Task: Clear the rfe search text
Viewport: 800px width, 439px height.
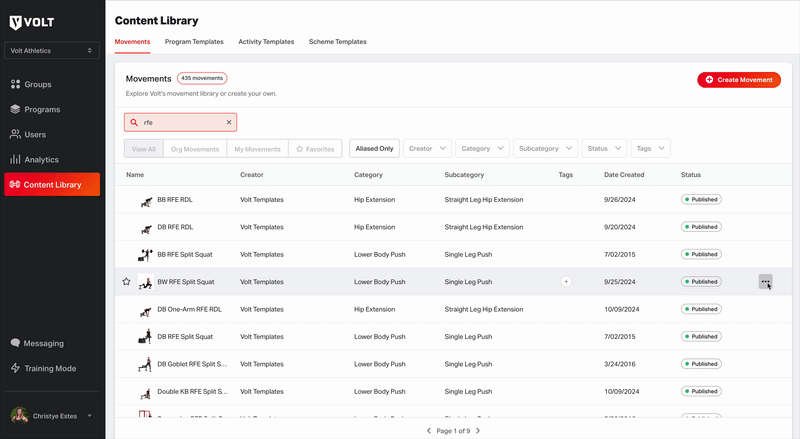Action: pos(229,122)
